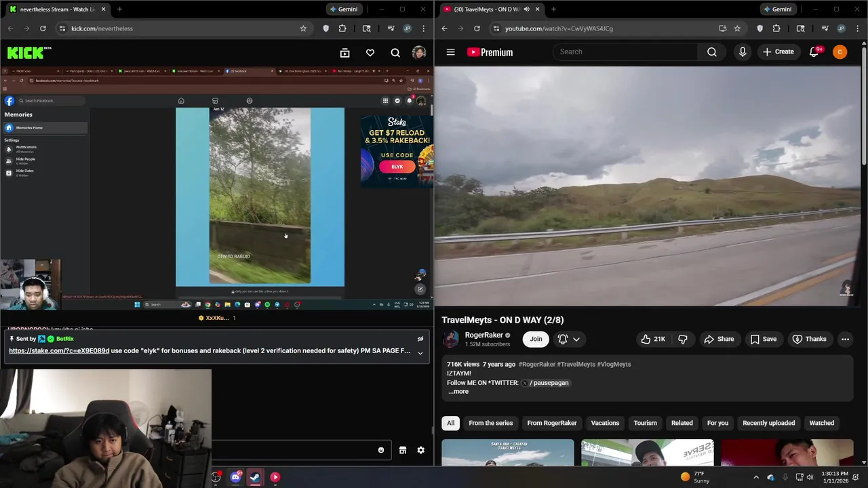
Task: Open Kick chat shop icon
Action: point(403,450)
